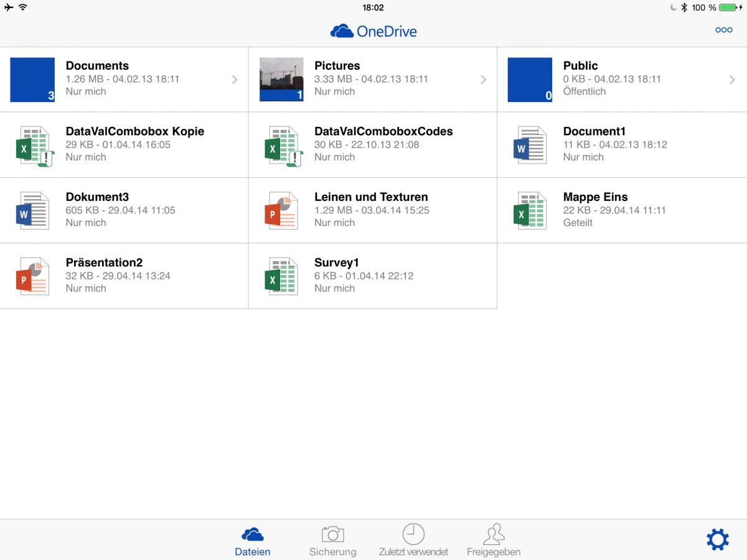Tap the Sicherung camera icon
The height and width of the screenshot is (560, 747).
click(333, 534)
